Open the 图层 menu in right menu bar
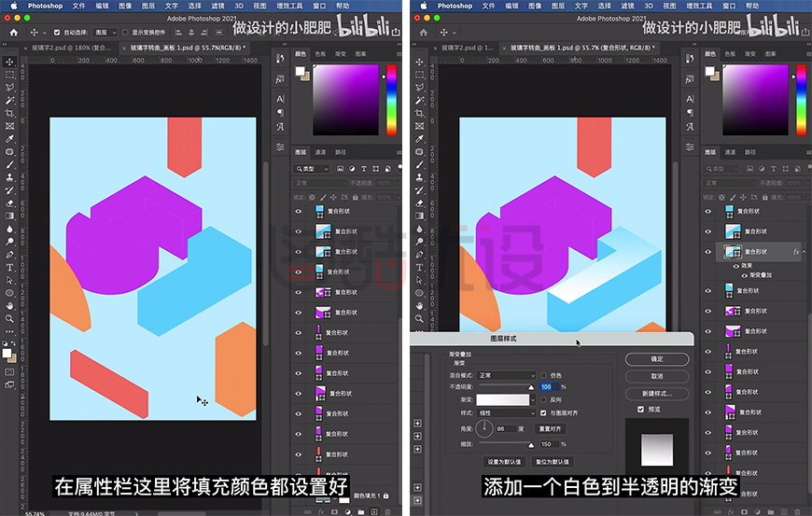812x516 pixels. tap(558, 6)
